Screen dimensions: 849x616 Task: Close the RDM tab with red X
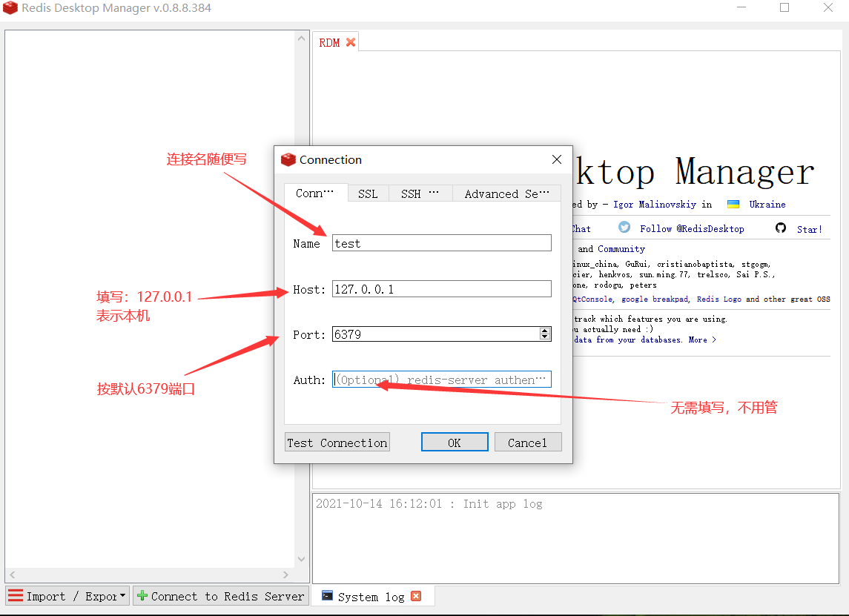(x=351, y=42)
